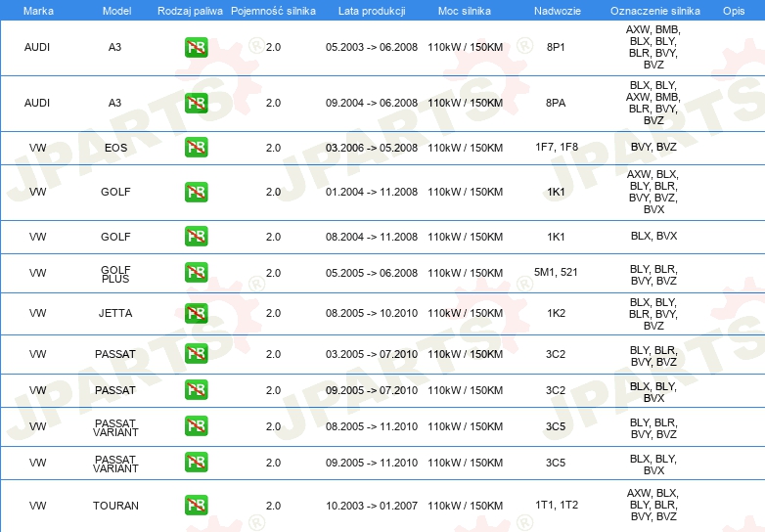Click the A3 model in the 8P1 row

tap(114, 47)
